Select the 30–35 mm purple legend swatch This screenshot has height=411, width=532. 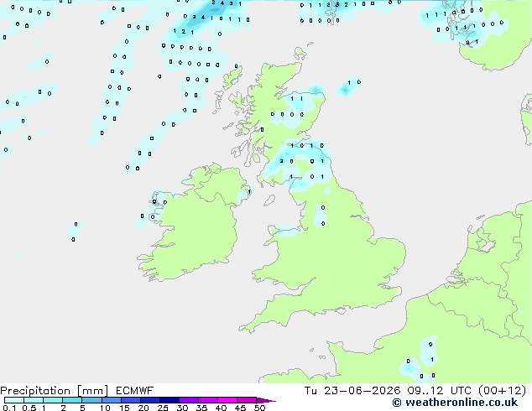[188, 400]
